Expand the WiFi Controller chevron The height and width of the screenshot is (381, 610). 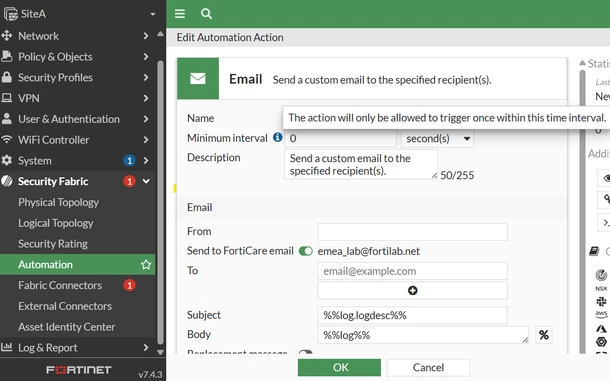point(146,139)
